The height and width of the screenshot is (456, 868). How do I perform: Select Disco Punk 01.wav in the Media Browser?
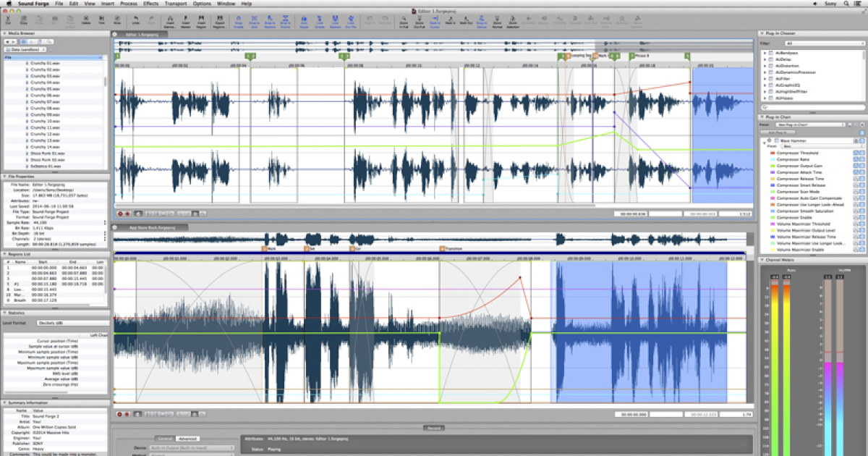click(x=48, y=153)
